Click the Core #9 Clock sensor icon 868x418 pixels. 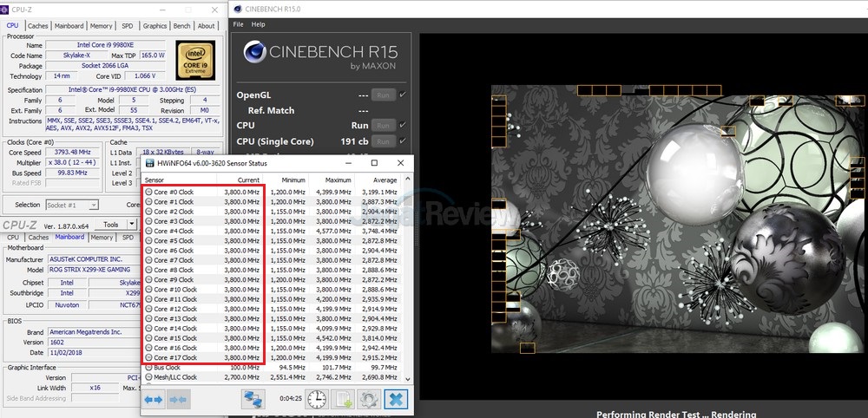point(148,280)
